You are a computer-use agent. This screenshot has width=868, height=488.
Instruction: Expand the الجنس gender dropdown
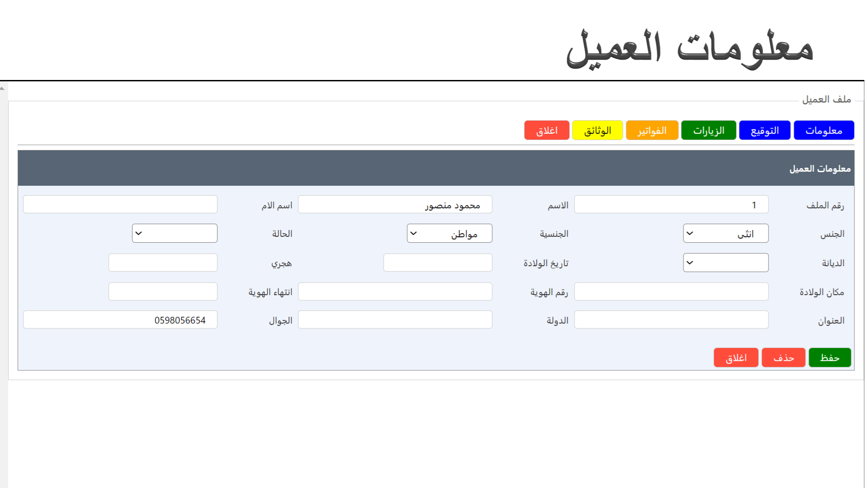(x=725, y=234)
